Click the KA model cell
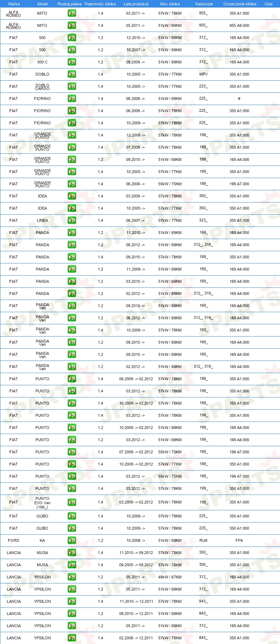280x644 pixels. click(x=42, y=540)
